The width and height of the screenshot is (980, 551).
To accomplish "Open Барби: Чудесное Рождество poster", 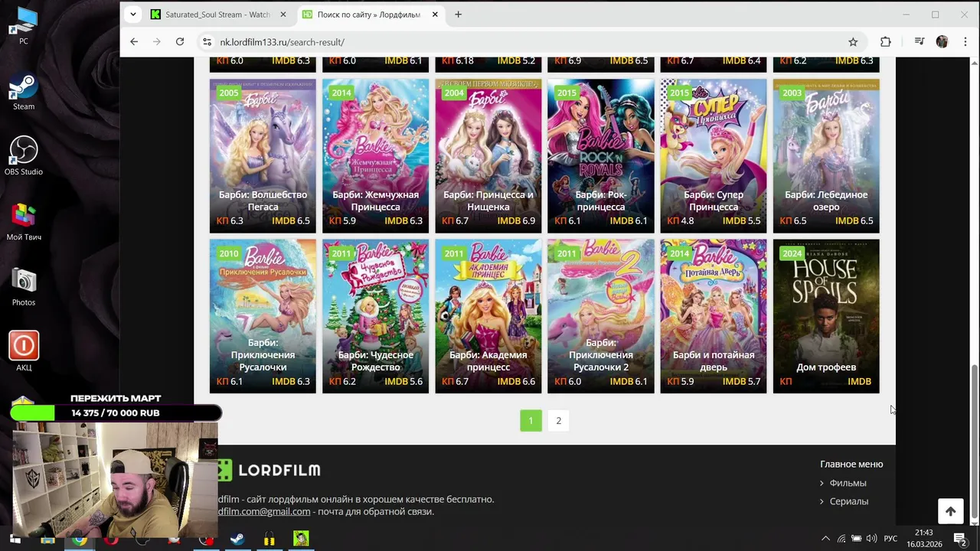I will pos(375,316).
